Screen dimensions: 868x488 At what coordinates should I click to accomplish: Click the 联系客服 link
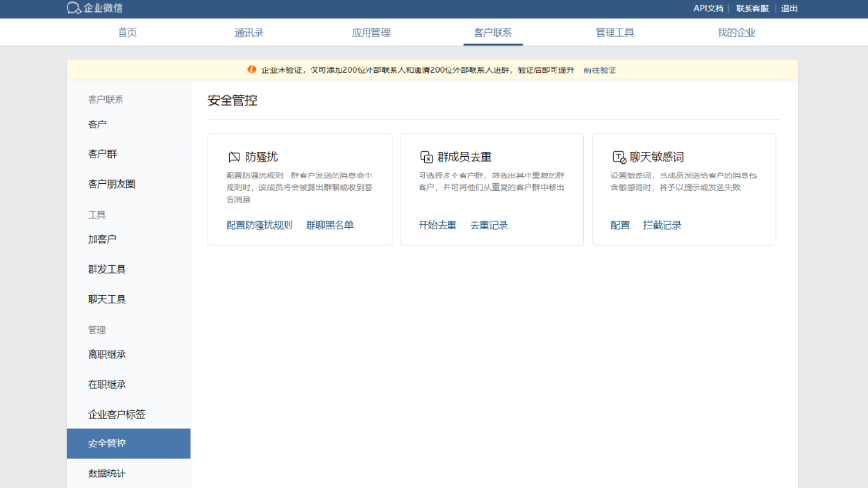tap(752, 9)
